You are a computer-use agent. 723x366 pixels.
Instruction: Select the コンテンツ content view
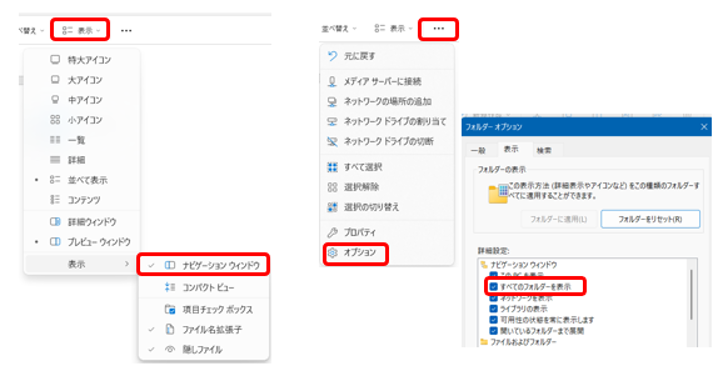click(82, 200)
